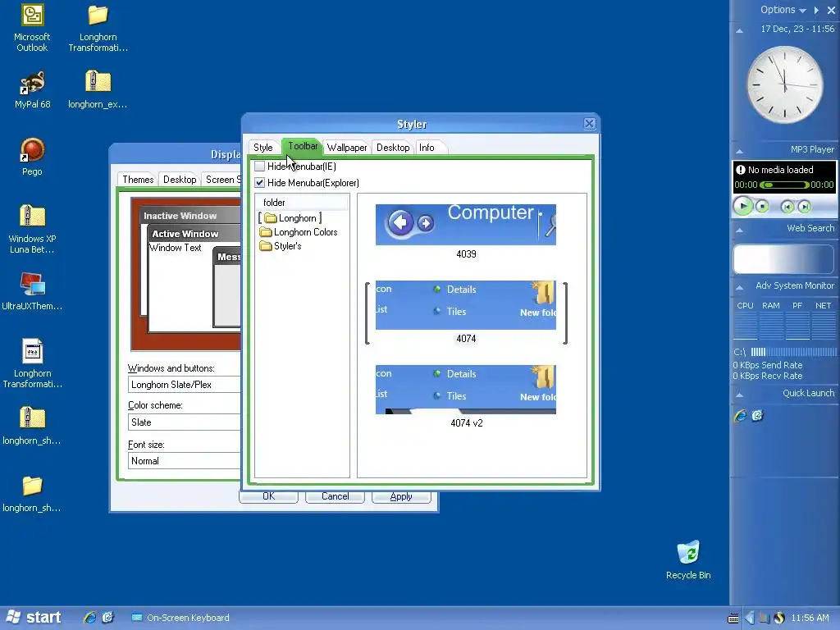Choose the 4039 toolbar thumbnail
This screenshot has height=630, width=840.
(466, 225)
